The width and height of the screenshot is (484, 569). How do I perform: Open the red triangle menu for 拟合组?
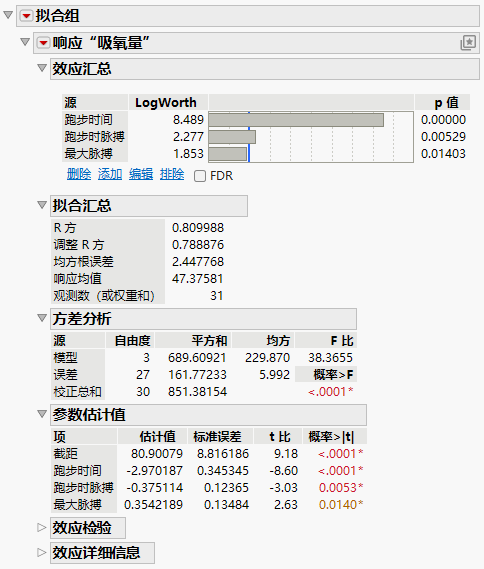pos(26,16)
